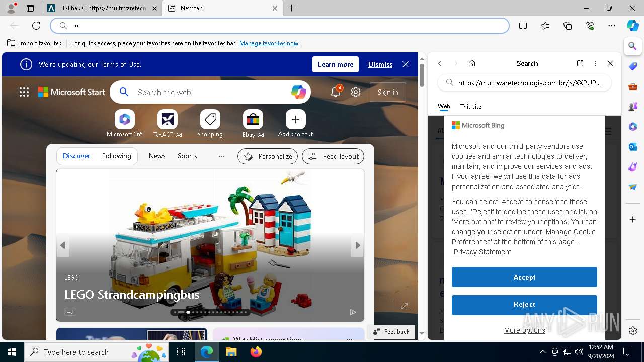Screen dimensions: 644x362
Task: Open the Ebay ad shortcut tile
Action: 253,124
